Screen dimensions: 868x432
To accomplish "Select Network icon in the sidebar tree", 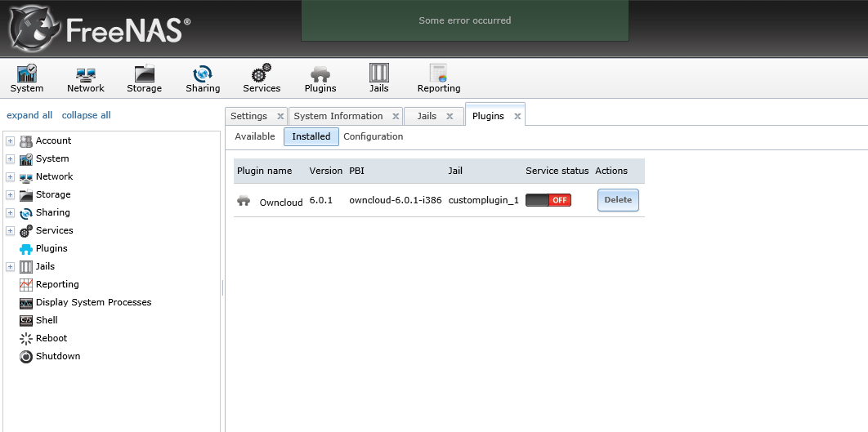I will (x=26, y=177).
